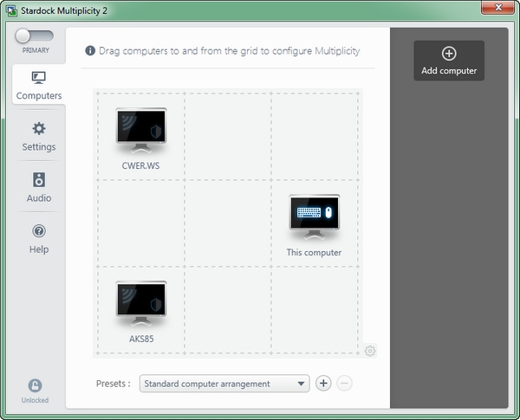
Task: Click the info icon beside drag instructions
Action: [x=90, y=51]
